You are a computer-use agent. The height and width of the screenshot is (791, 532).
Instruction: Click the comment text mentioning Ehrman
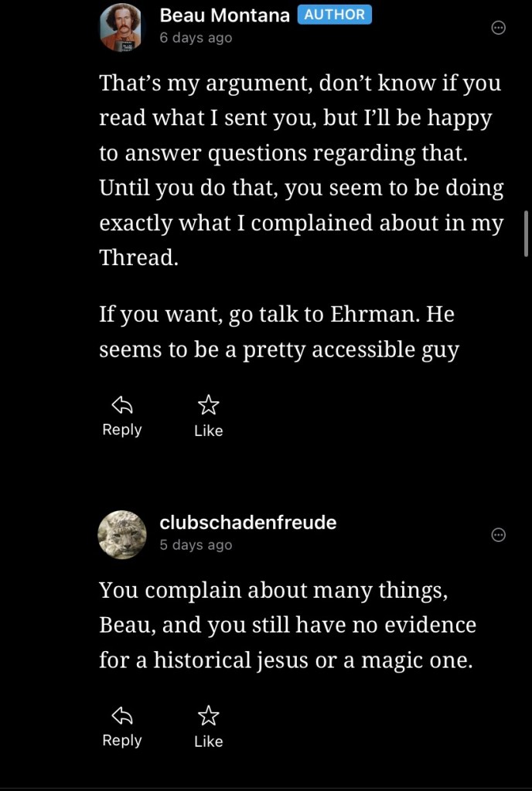tap(280, 332)
